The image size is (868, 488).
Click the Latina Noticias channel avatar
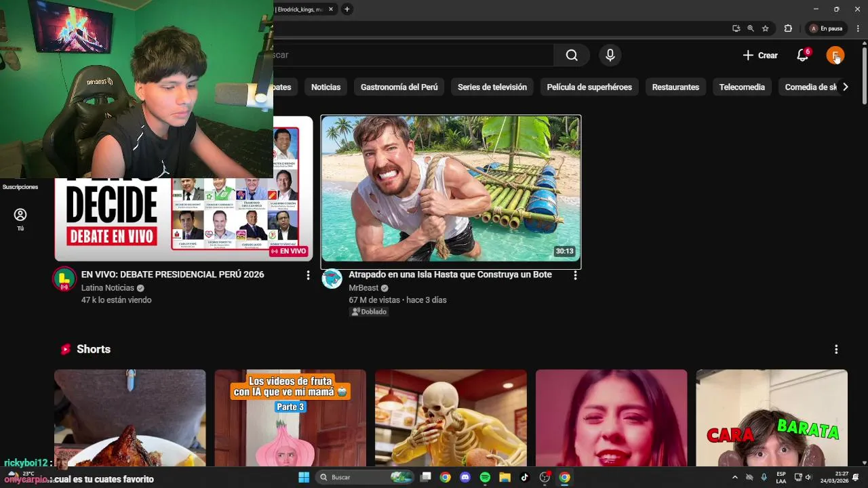(x=64, y=279)
